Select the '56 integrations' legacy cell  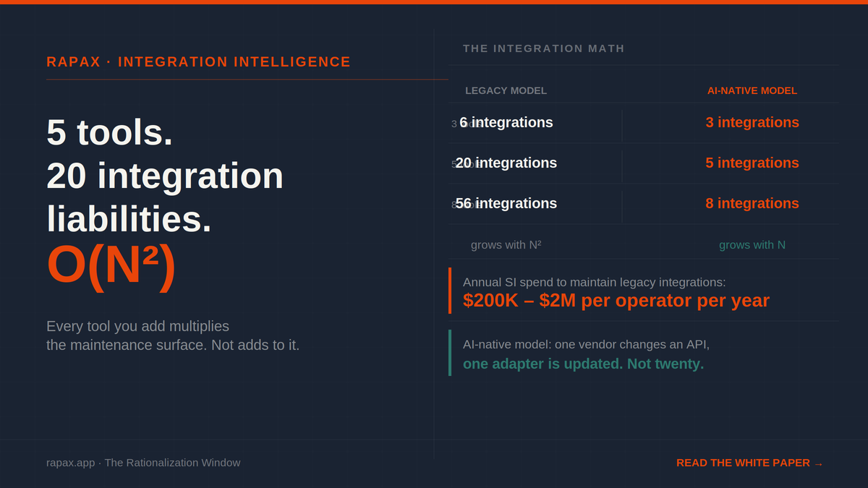point(506,203)
